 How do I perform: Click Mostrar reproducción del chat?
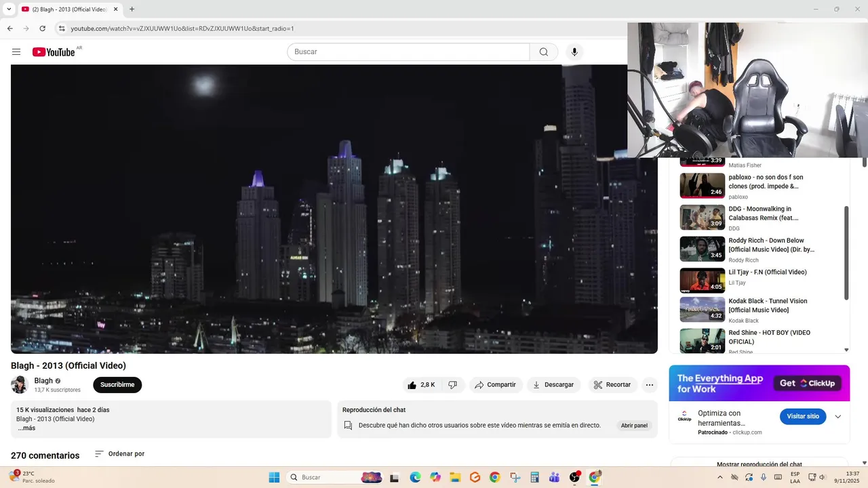tap(759, 464)
